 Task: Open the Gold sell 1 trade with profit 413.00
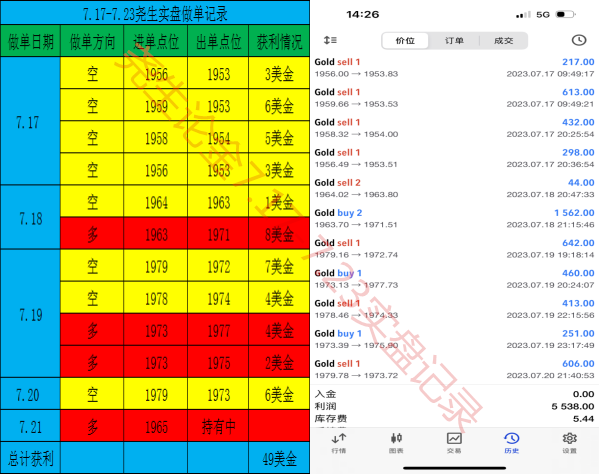coord(454,309)
